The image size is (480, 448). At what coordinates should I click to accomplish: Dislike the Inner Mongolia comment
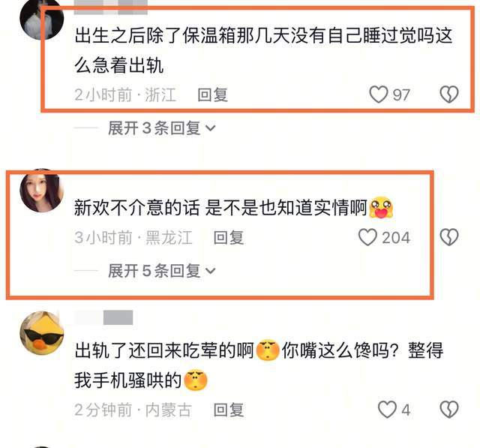click(449, 410)
